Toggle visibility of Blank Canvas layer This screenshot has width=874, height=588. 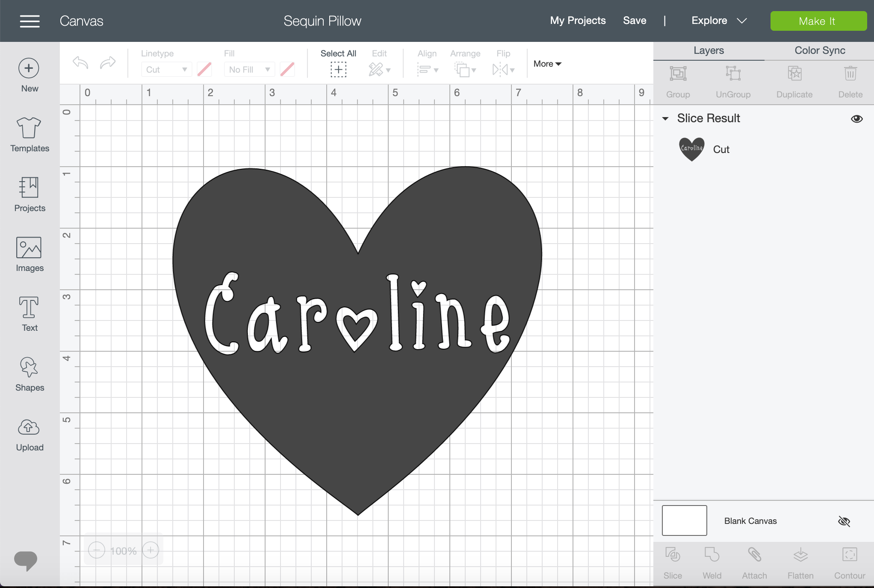[x=844, y=521]
